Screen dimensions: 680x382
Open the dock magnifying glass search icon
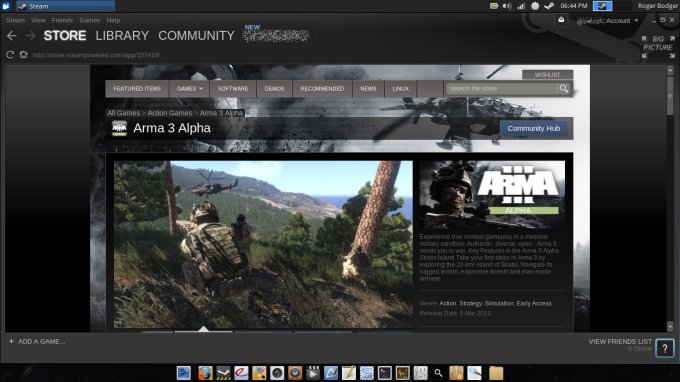point(438,373)
